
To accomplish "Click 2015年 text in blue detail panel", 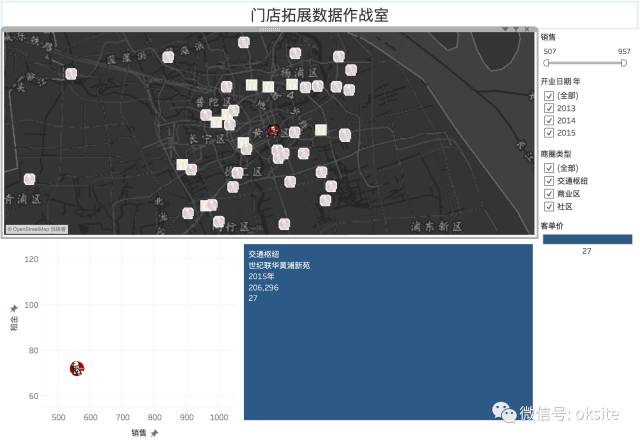I will (261, 276).
